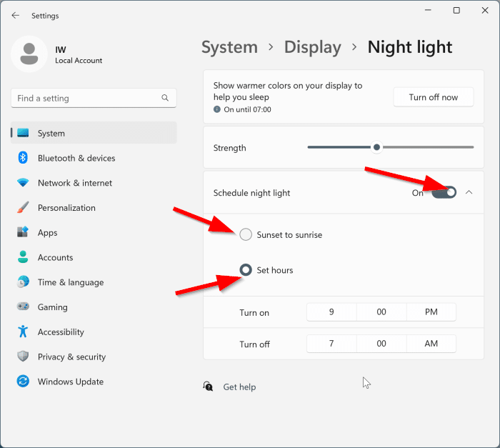Click the Get help headset icon
The width and height of the screenshot is (500, 448).
(x=208, y=387)
